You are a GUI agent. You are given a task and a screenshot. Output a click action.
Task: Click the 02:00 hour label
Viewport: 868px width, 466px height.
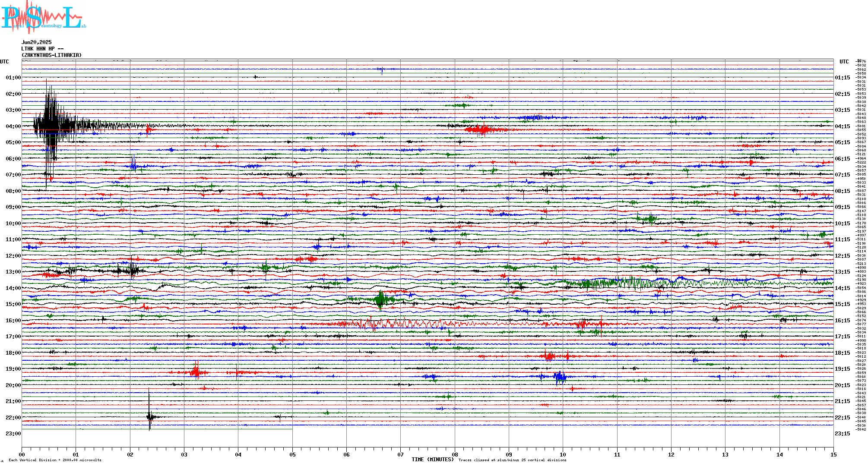13,94
